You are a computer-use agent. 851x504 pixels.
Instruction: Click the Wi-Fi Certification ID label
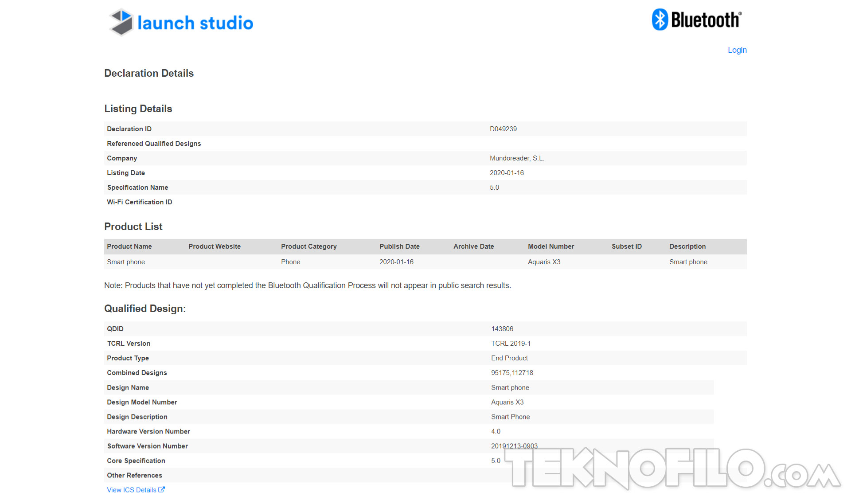[x=140, y=202]
